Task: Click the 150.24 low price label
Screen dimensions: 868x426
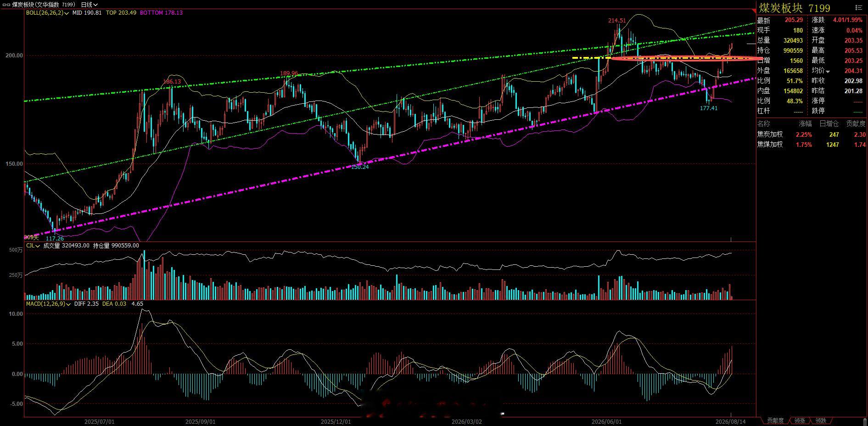Action: coord(360,167)
